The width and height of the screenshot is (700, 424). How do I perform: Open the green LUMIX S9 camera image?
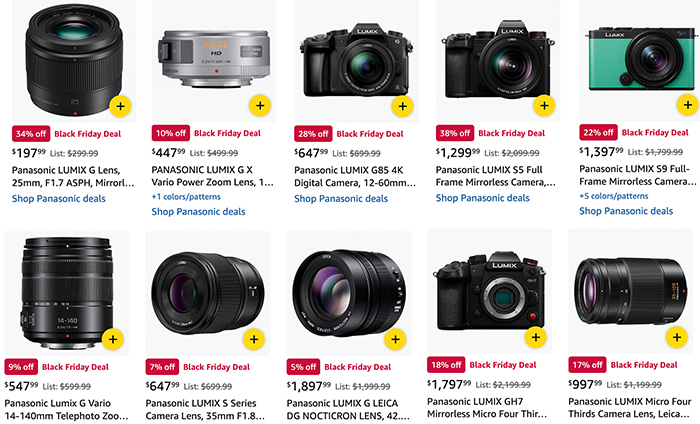tap(640, 60)
